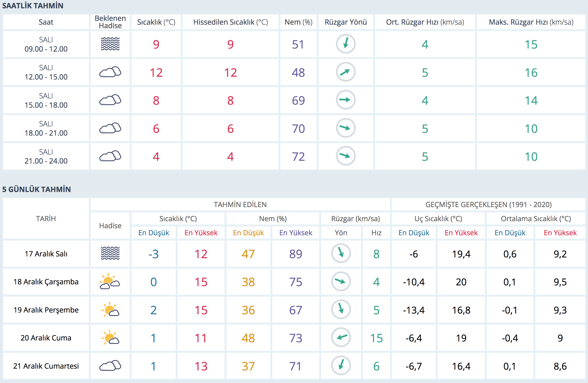
Task: Click SALI 18.00 - 21.00 time cell
Action: coord(46,128)
